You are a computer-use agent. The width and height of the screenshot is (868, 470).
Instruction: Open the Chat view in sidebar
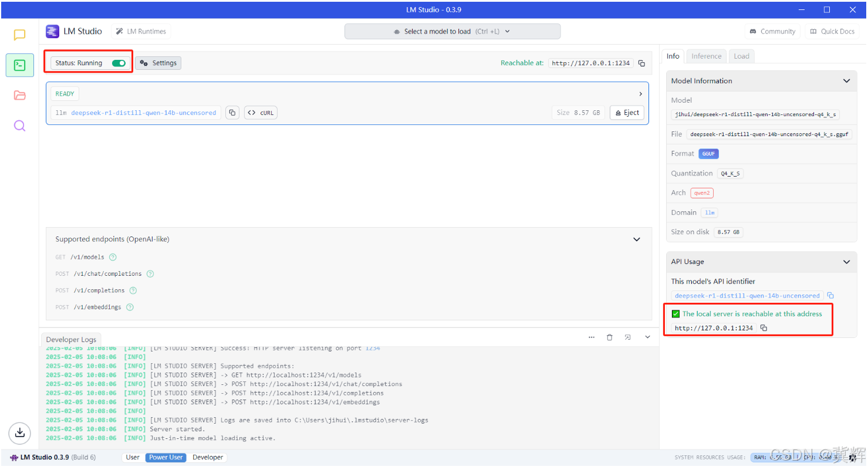[x=19, y=35]
